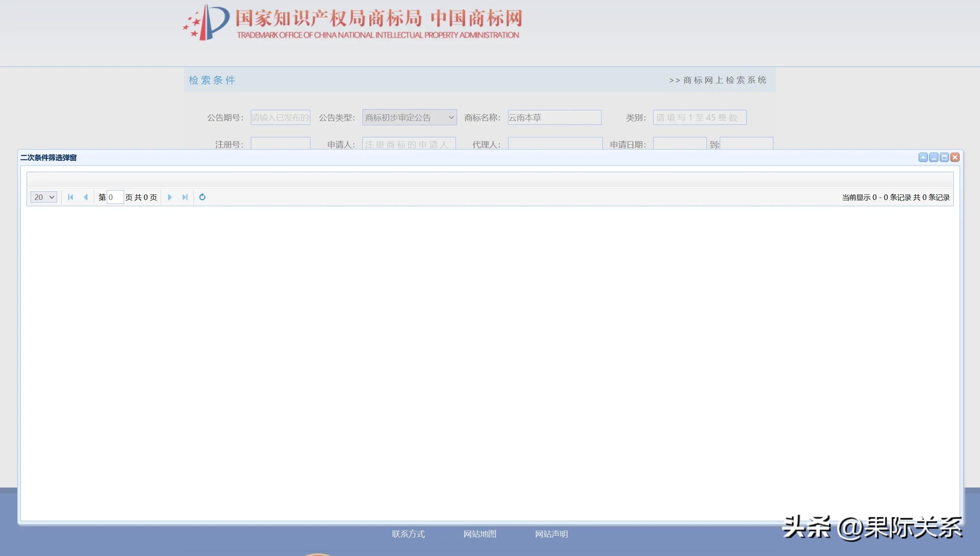Screen dimensions: 980x556
Task: Click the previous page arrow
Action: click(x=86, y=197)
